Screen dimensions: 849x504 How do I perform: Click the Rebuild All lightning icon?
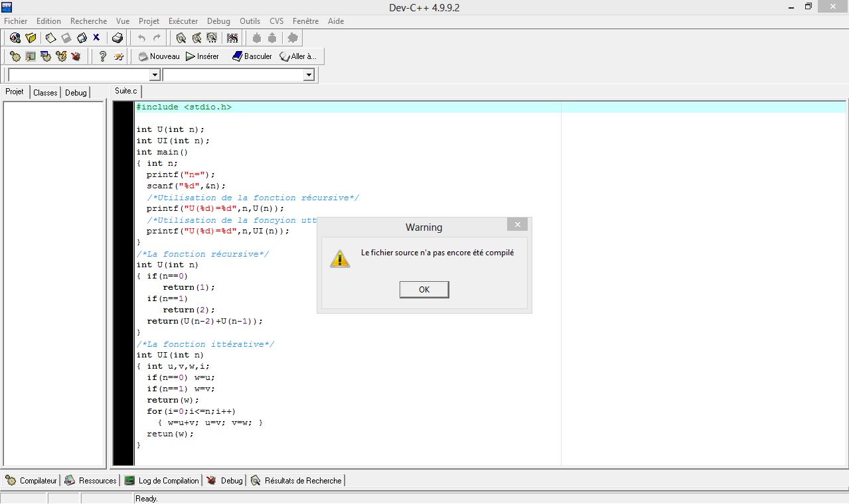coord(61,56)
